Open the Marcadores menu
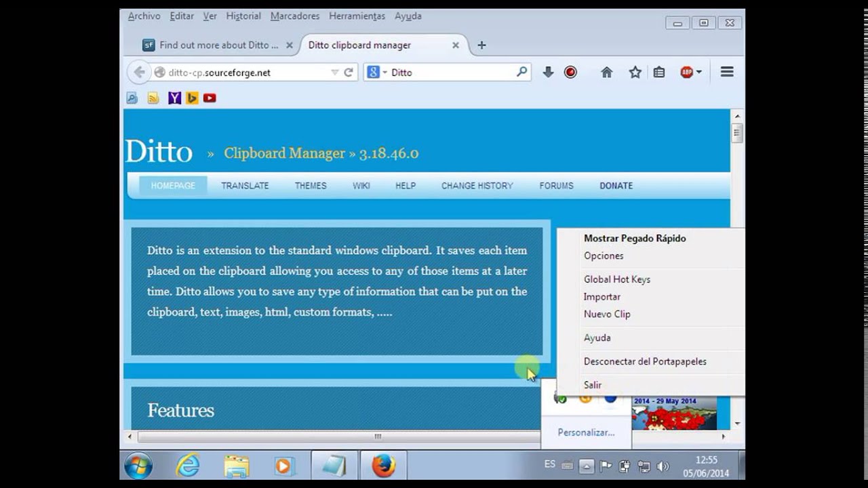 point(295,16)
